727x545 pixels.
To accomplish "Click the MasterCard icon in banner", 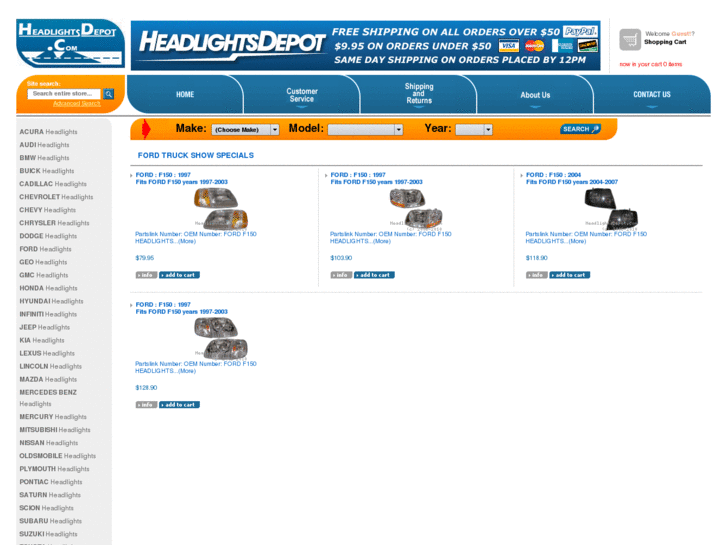I will pos(535,46).
